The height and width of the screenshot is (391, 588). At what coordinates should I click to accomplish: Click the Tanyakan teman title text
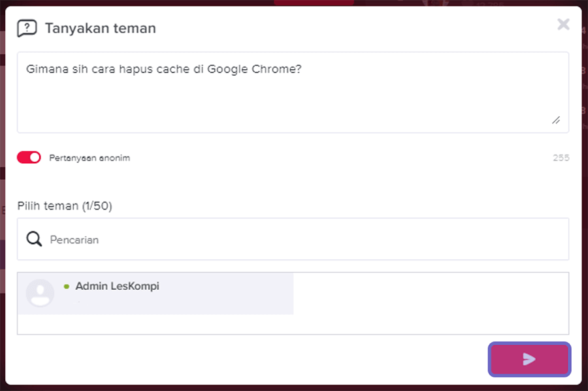point(101,29)
